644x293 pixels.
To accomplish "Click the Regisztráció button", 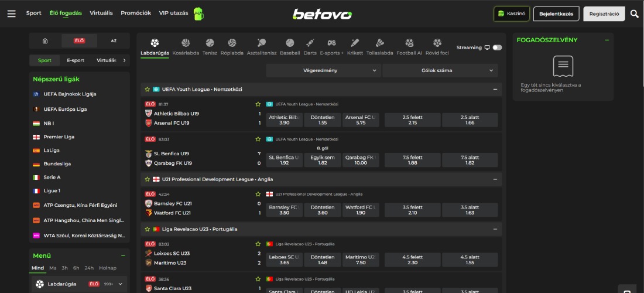I will [x=604, y=13].
